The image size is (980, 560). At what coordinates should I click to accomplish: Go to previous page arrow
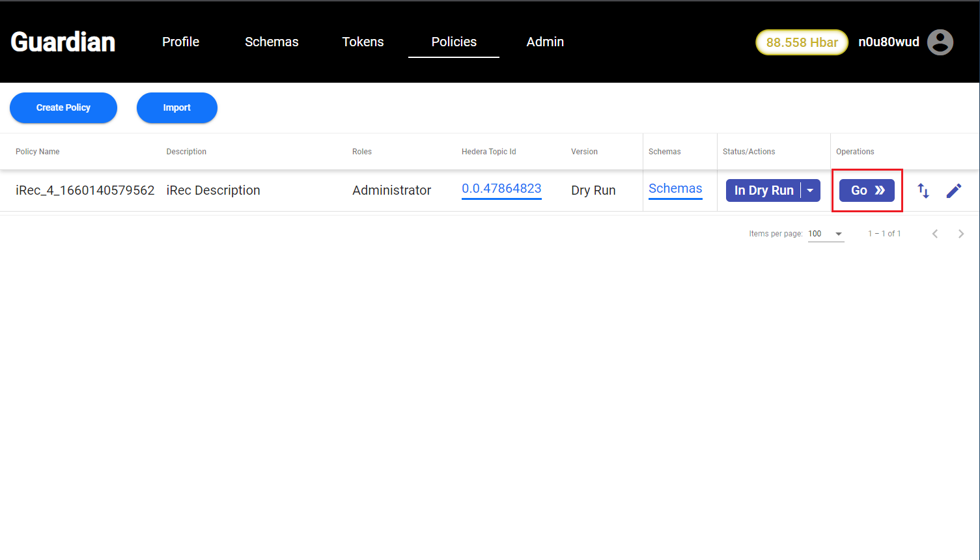pyautogui.click(x=934, y=234)
